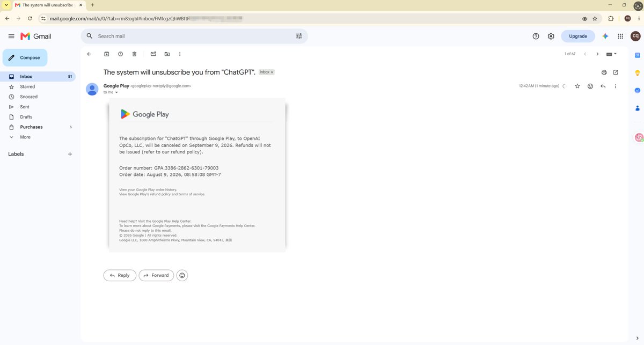The width and height of the screenshot is (644, 345).
Task: Open Gemini sparkle icon
Action: tap(605, 36)
